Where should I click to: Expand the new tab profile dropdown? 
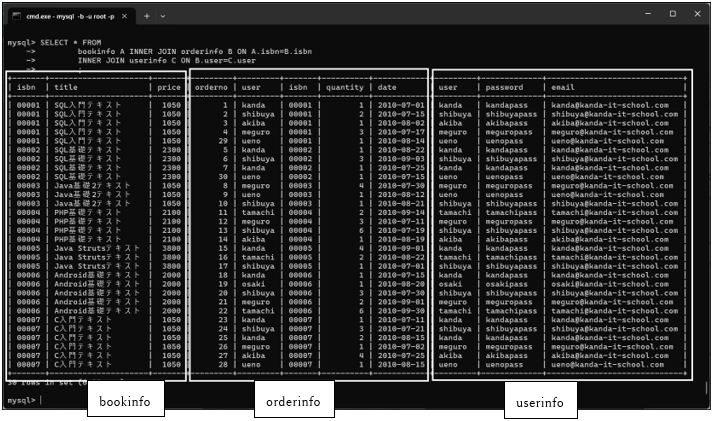163,15
